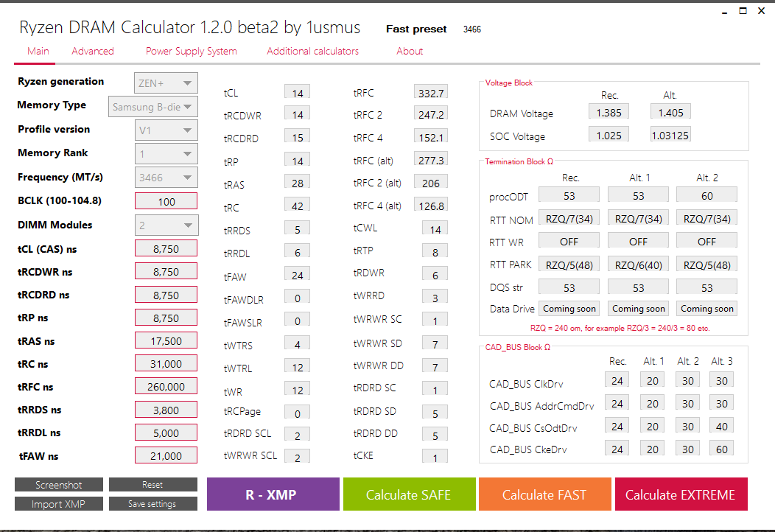Open the Memory Rank dropdown

(x=166, y=154)
